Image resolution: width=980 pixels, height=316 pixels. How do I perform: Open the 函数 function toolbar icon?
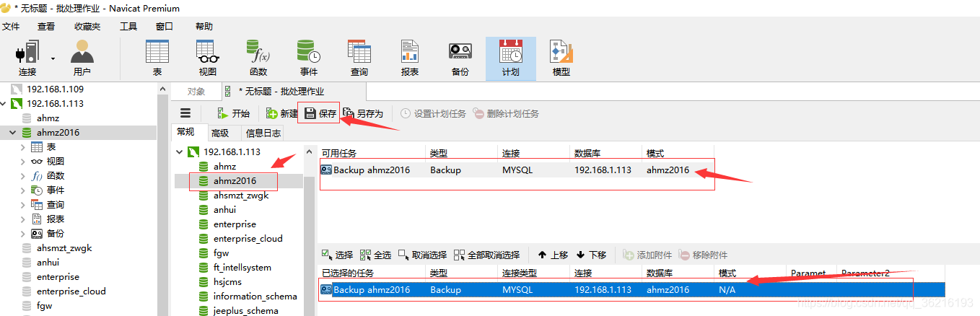tap(258, 58)
